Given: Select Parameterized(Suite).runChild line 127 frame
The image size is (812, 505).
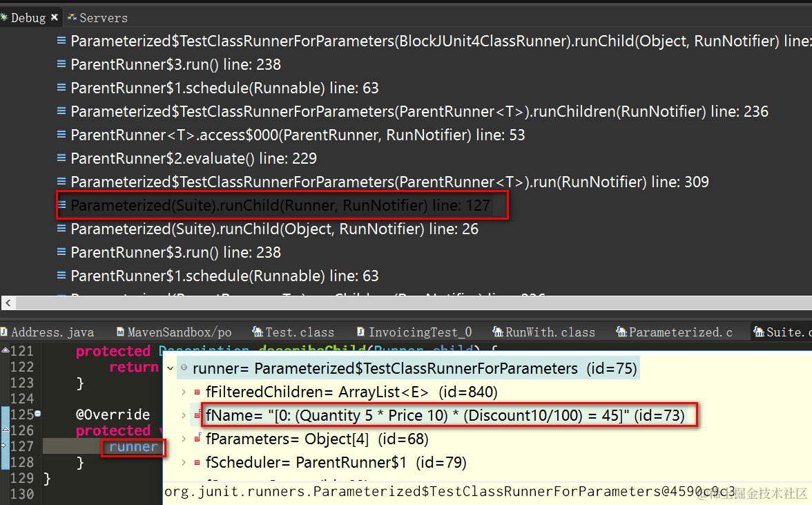Looking at the screenshot, I should [280, 206].
